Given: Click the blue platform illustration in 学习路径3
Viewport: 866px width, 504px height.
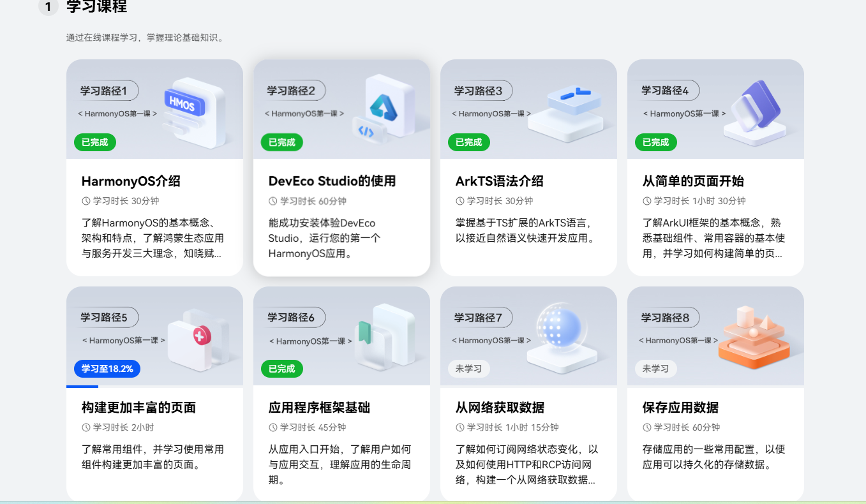Looking at the screenshot, I should [565, 114].
